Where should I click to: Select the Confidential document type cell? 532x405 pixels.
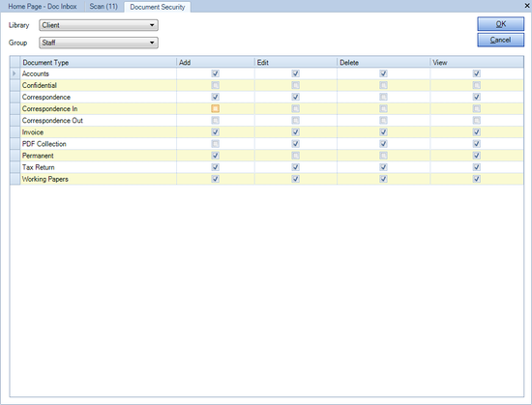click(99, 85)
